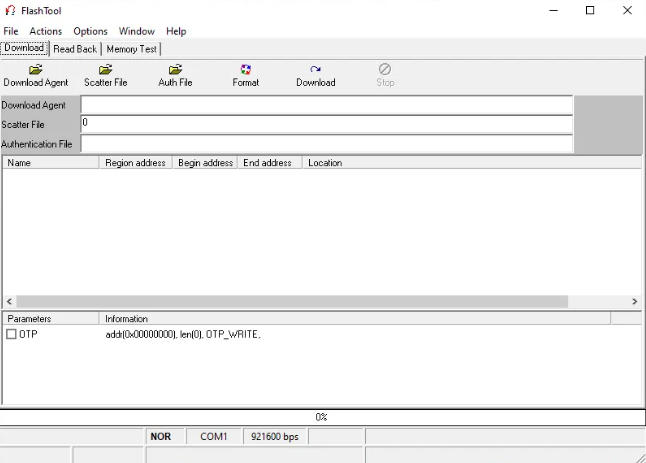Click into the Scatter File path field

pos(327,125)
